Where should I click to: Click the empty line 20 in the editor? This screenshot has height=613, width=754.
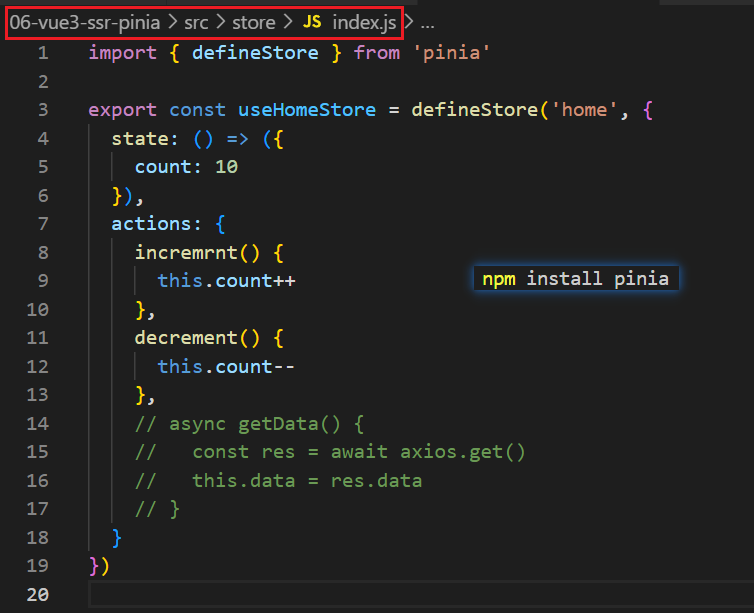421,595
